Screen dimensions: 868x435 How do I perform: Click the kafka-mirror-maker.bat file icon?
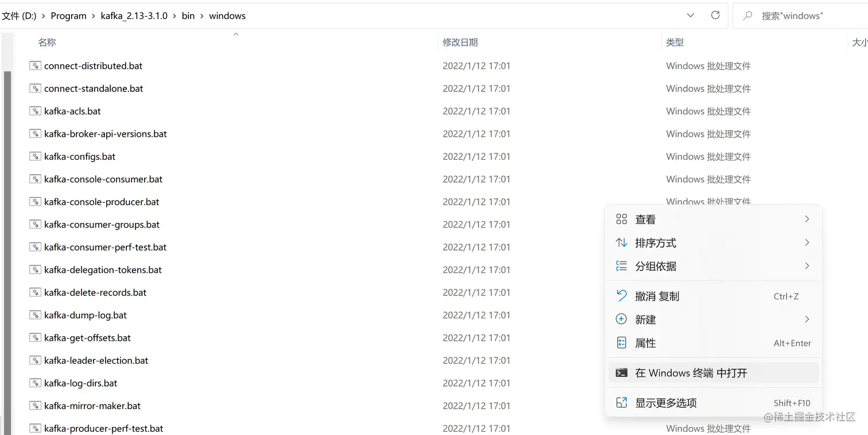[35, 406]
